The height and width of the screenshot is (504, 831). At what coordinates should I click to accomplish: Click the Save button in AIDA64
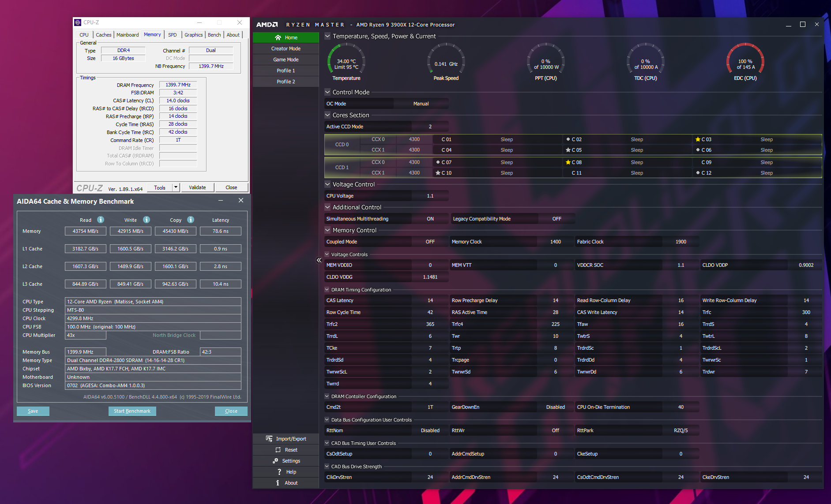coord(33,411)
